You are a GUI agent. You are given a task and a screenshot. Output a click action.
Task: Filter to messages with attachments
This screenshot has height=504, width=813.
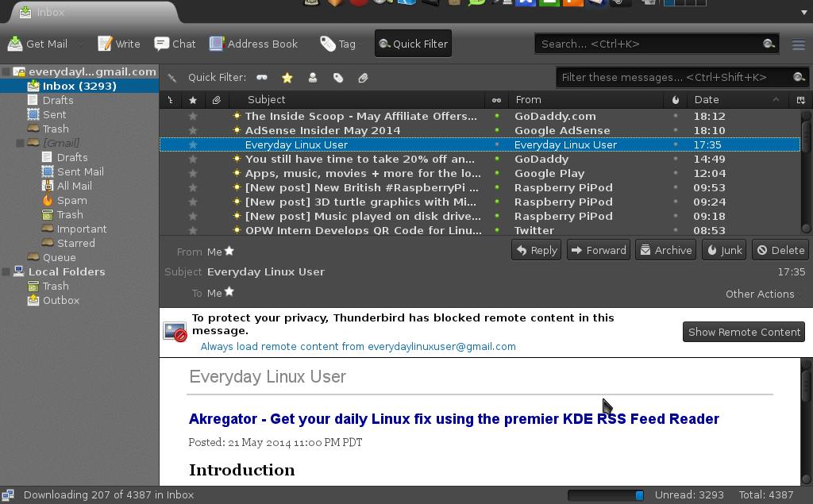point(363,78)
